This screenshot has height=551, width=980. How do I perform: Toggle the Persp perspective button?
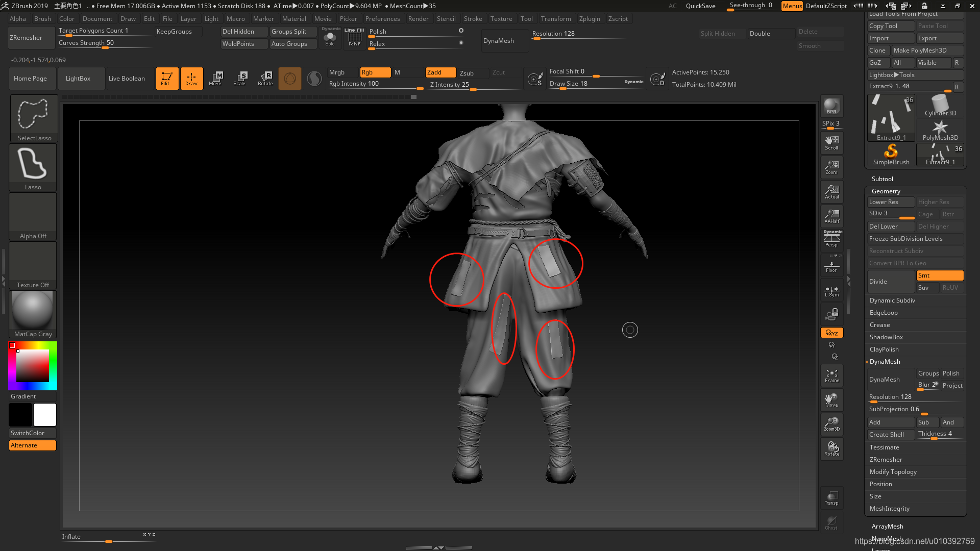[831, 239]
